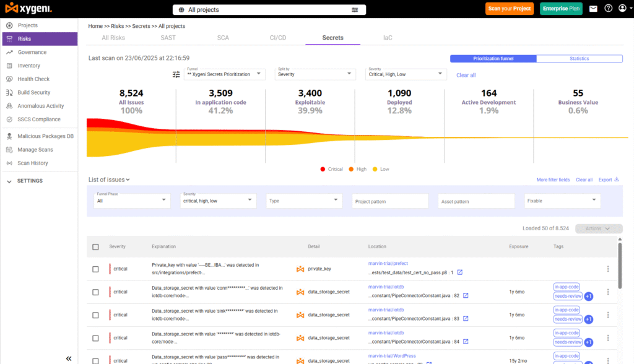Open external link for PipeConnectorConstant.java : 84

[x=466, y=341]
